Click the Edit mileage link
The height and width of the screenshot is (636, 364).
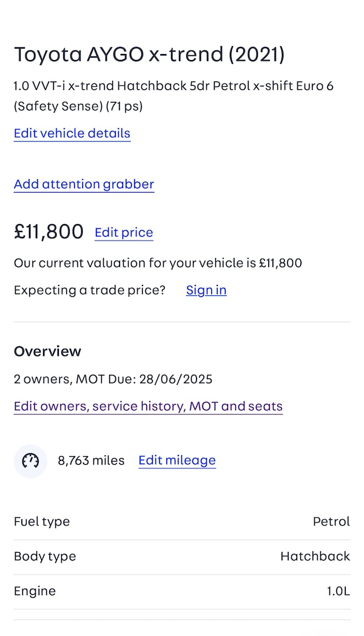177,460
